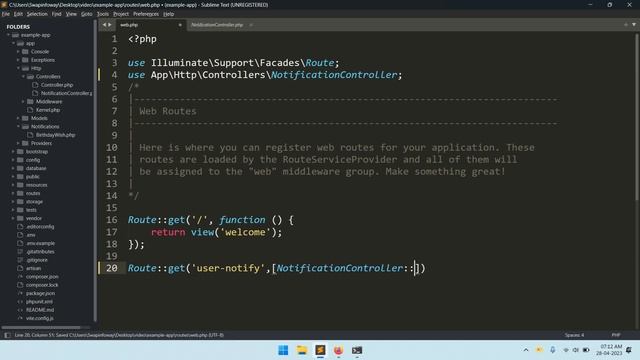Collapse the example-app root folder
640x360 pixels.
point(9,35)
